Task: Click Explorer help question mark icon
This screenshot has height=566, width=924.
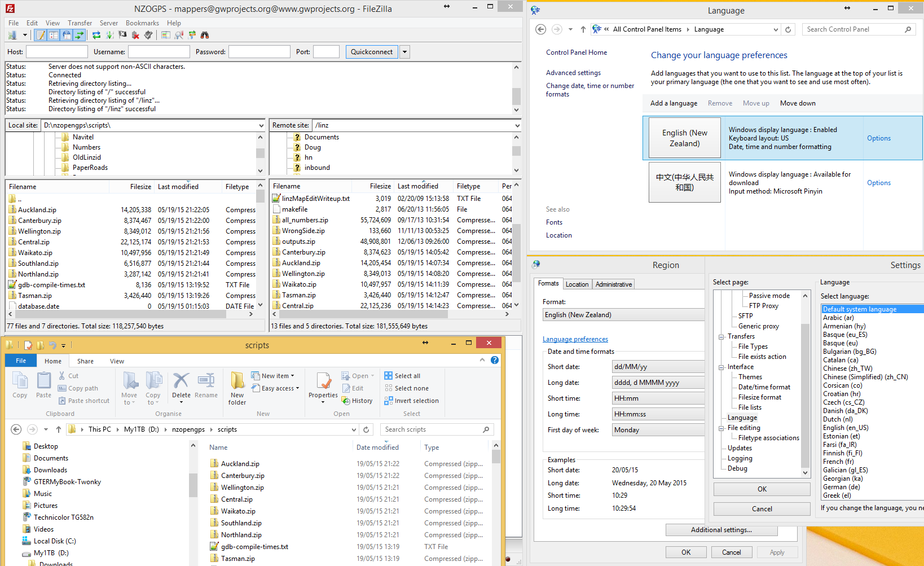Action: 495,360
